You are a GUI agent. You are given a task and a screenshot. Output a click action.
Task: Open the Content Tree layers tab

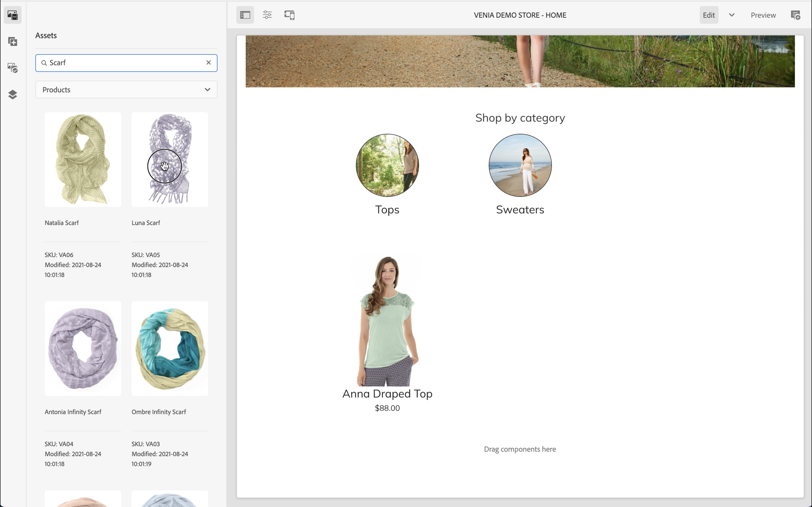(13, 95)
